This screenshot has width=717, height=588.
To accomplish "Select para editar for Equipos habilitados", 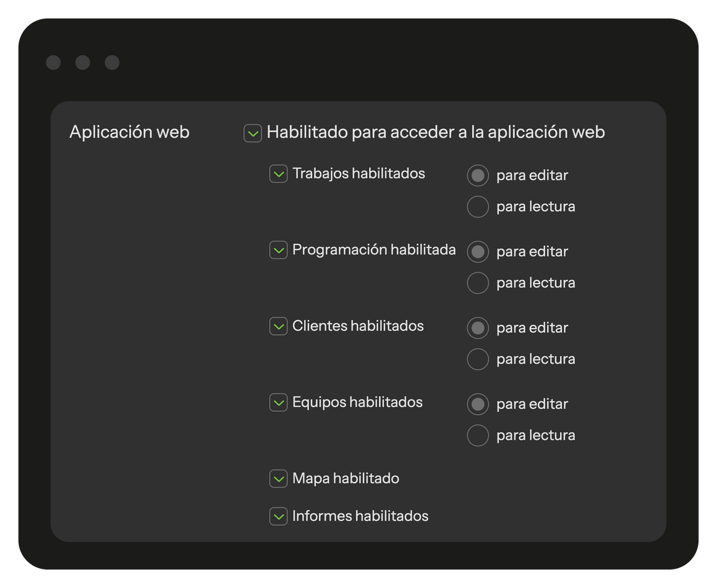I will tap(478, 404).
